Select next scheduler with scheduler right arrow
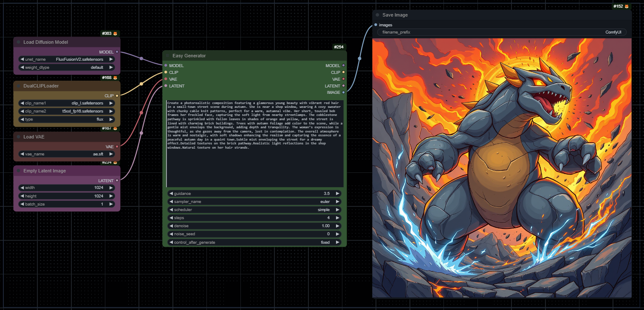The height and width of the screenshot is (310, 644). click(338, 210)
